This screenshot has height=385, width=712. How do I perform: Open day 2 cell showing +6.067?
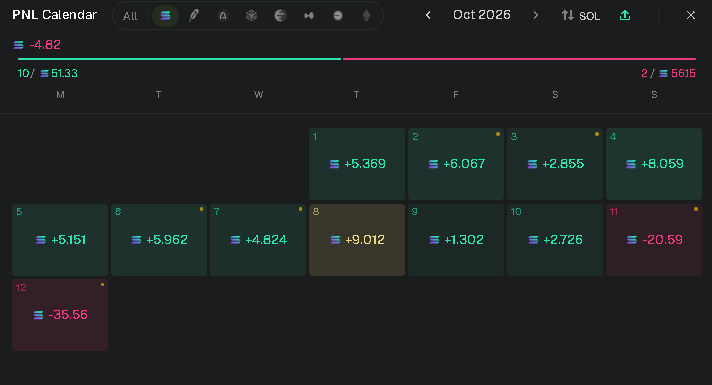pos(456,164)
